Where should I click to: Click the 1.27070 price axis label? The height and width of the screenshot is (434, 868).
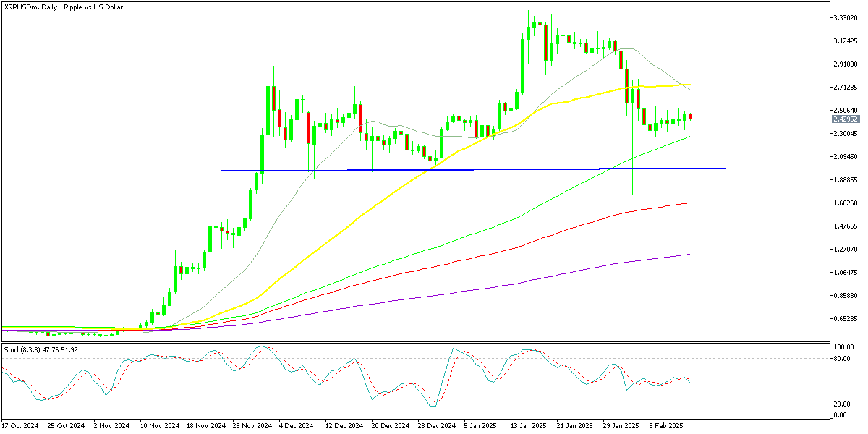tap(846, 249)
